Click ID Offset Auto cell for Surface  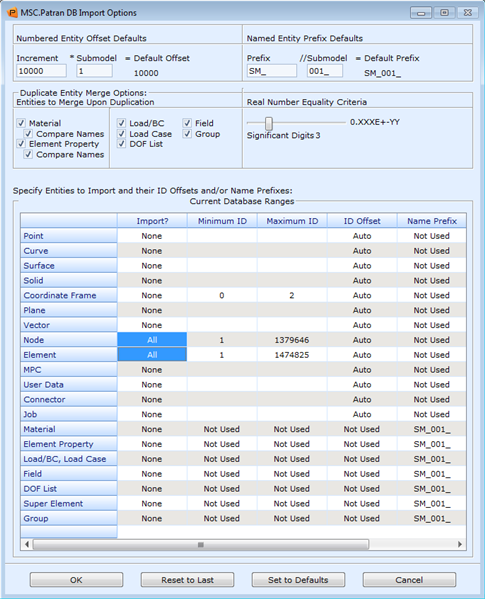click(362, 266)
